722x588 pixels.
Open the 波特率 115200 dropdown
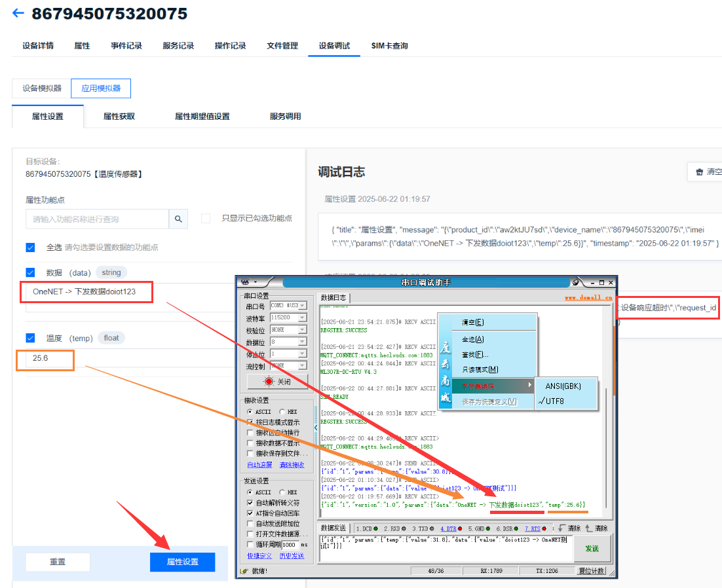pos(302,318)
